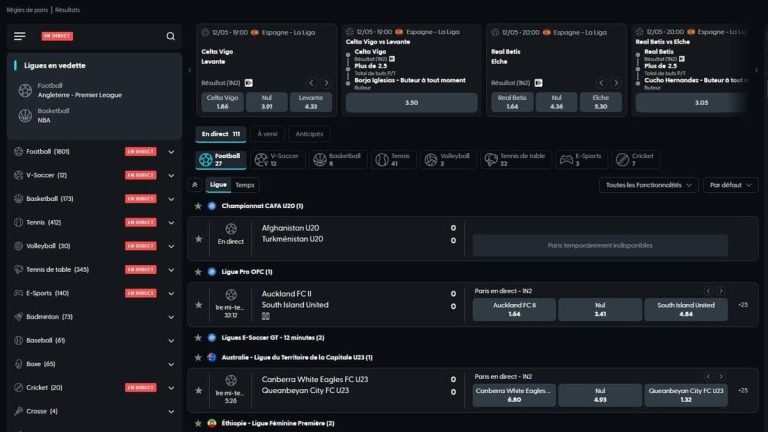Click the search magnifier icon
768x432 pixels.
(x=170, y=36)
